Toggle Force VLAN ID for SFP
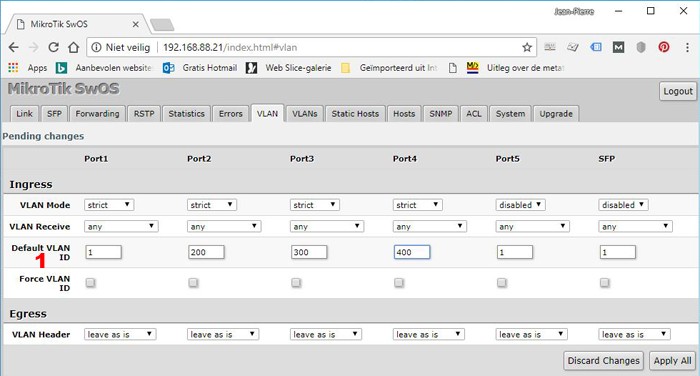Viewport: 700px width, 376px height. pyautogui.click(x=604, y=283)
